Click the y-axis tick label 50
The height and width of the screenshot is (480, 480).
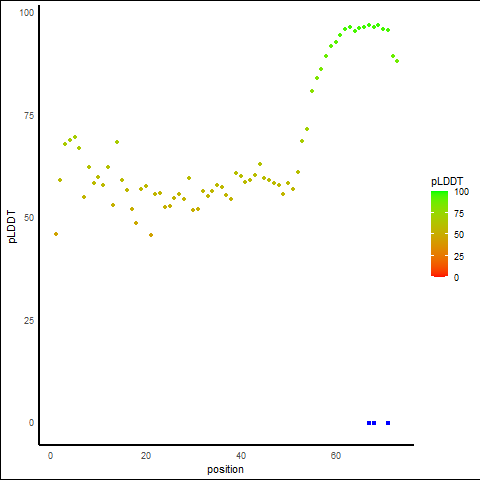(x=29, y=218)
